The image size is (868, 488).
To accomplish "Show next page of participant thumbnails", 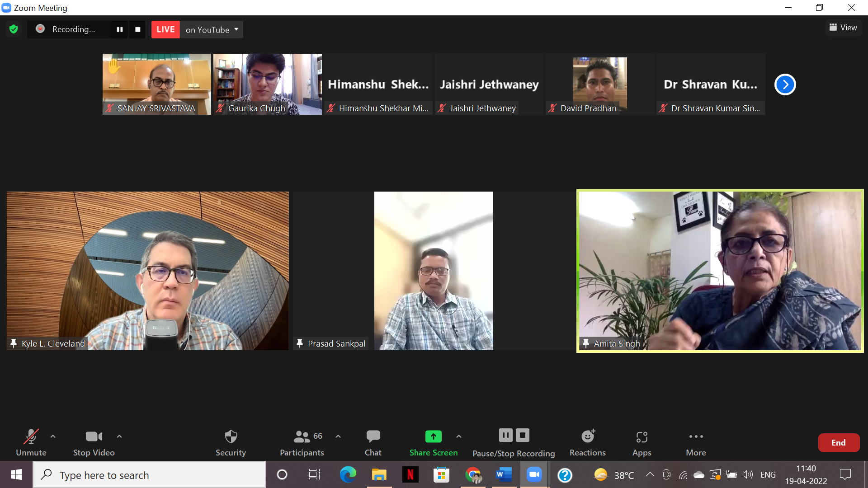I will (785, 84).
